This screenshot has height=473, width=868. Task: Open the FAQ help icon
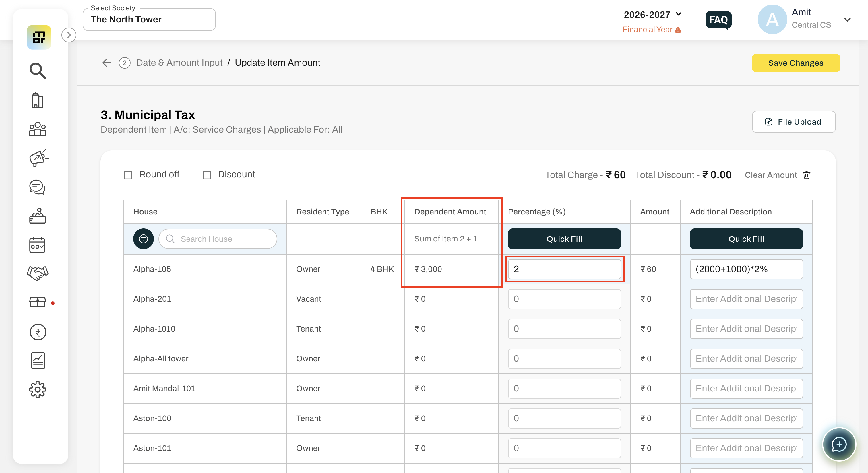click(718, 20)
